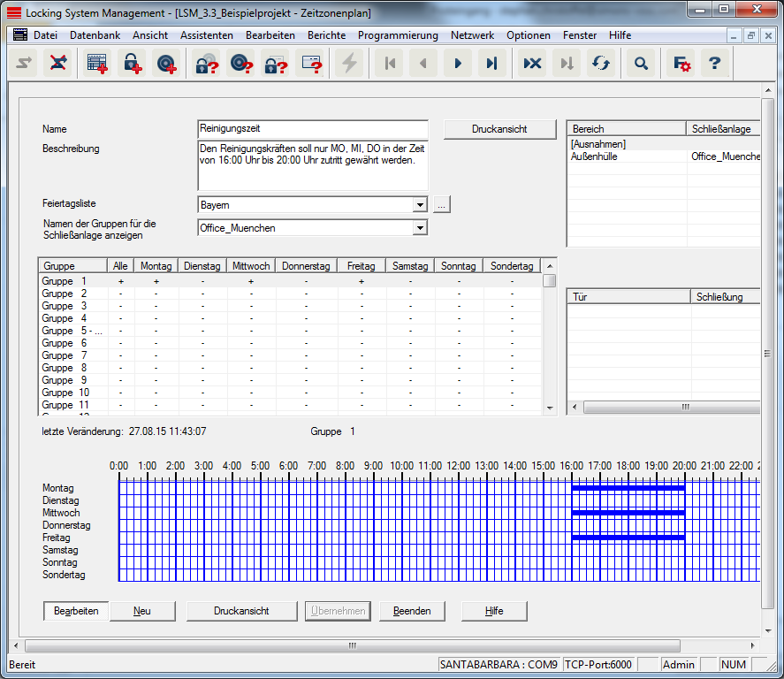Click the new locking system icon
This screenshot has width=784, height=679.
click(96, 64)
